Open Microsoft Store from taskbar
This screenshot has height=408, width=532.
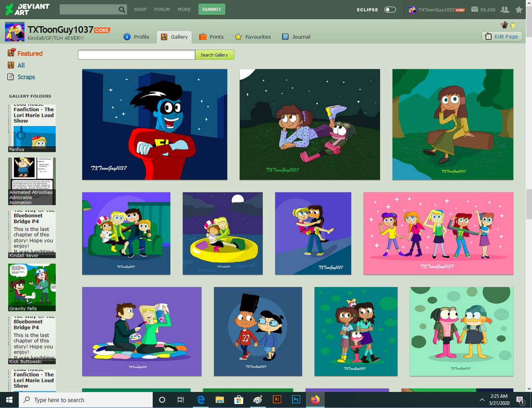[239, 400]
